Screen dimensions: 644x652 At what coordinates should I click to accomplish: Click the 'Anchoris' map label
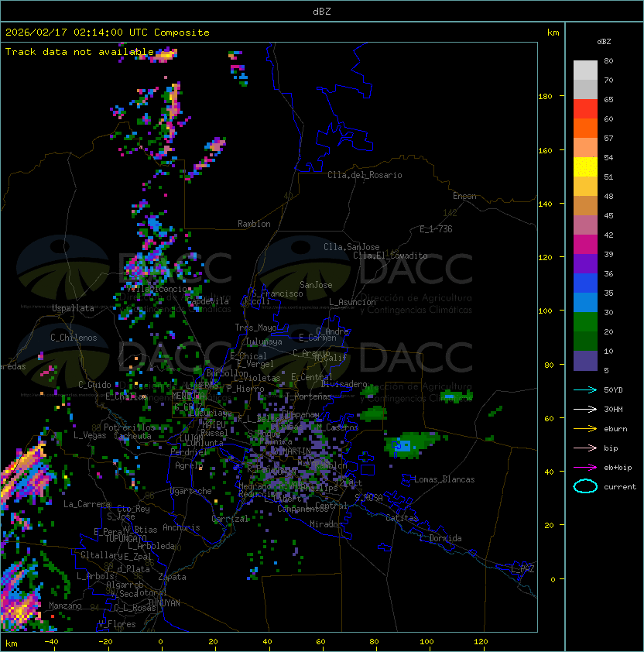[181, 527]
